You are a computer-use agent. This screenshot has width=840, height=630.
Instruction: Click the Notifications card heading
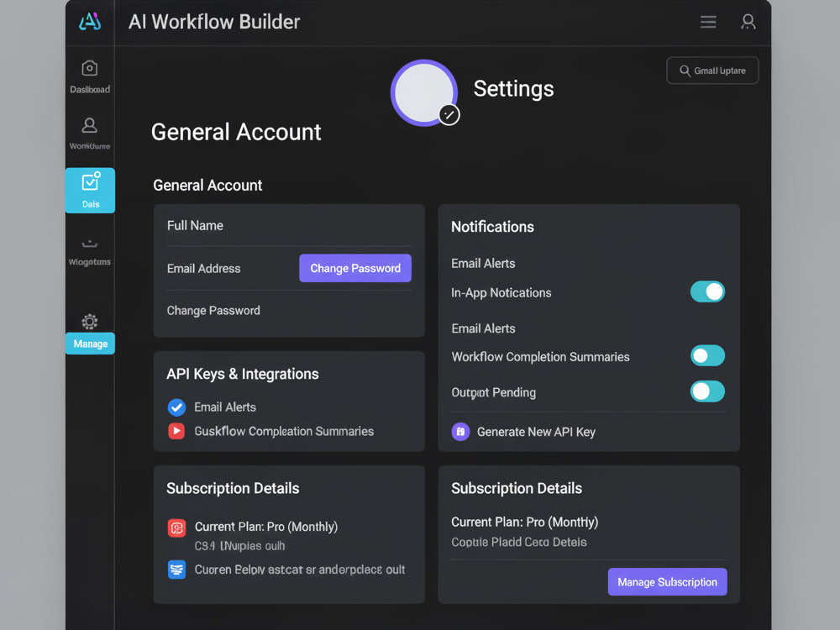(492, 227)
